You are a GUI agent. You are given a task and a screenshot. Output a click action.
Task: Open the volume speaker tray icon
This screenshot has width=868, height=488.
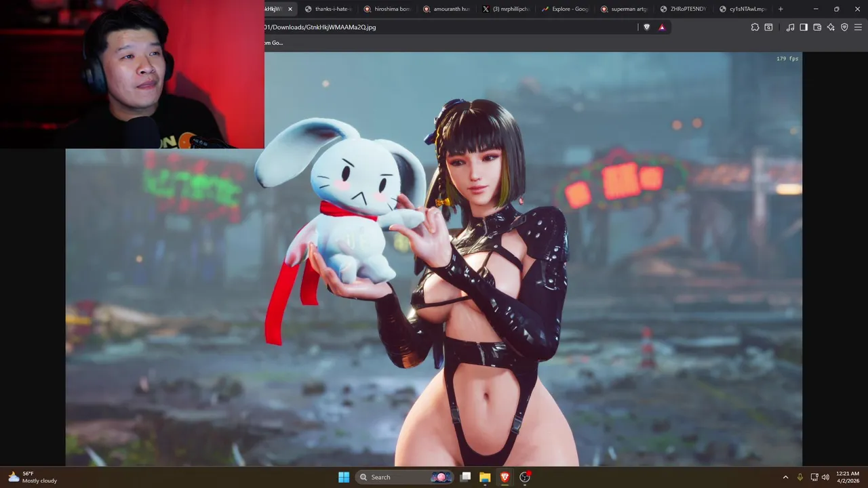[825, 477]
